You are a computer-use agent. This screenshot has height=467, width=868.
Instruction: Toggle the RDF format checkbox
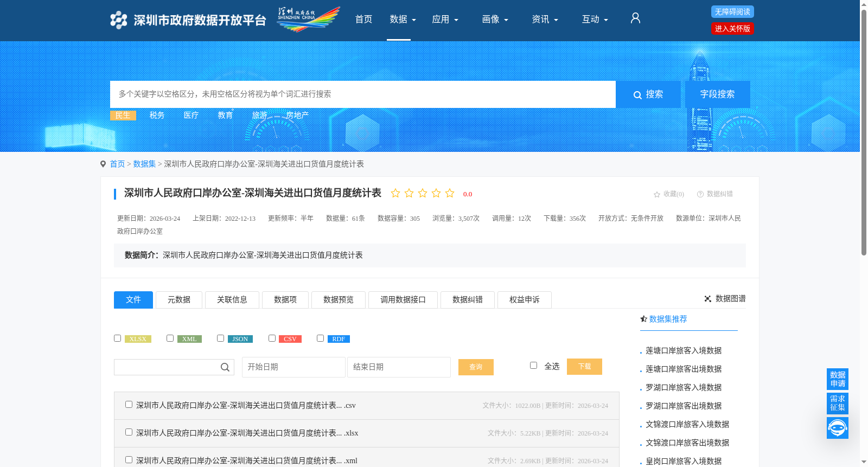coord(320,338)
